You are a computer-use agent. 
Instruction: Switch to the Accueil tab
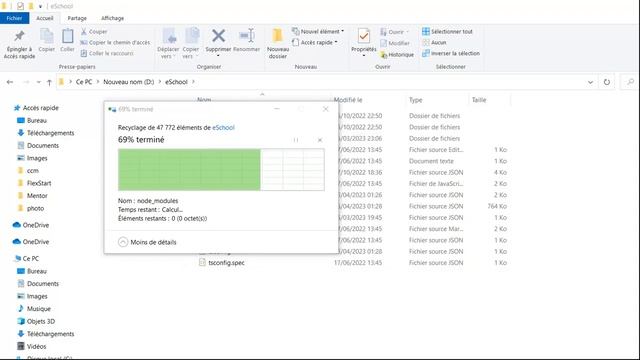tap(44, 18)
